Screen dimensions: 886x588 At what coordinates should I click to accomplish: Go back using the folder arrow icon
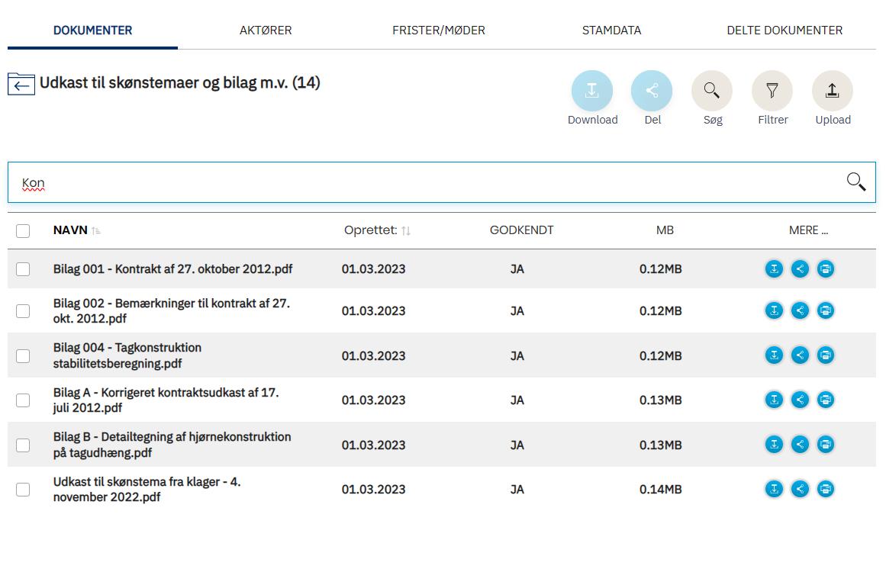click(x=21, y=84)
